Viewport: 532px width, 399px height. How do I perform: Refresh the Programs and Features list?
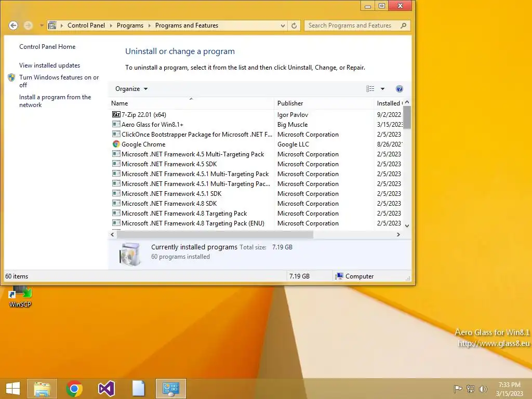tap(294, 25)
